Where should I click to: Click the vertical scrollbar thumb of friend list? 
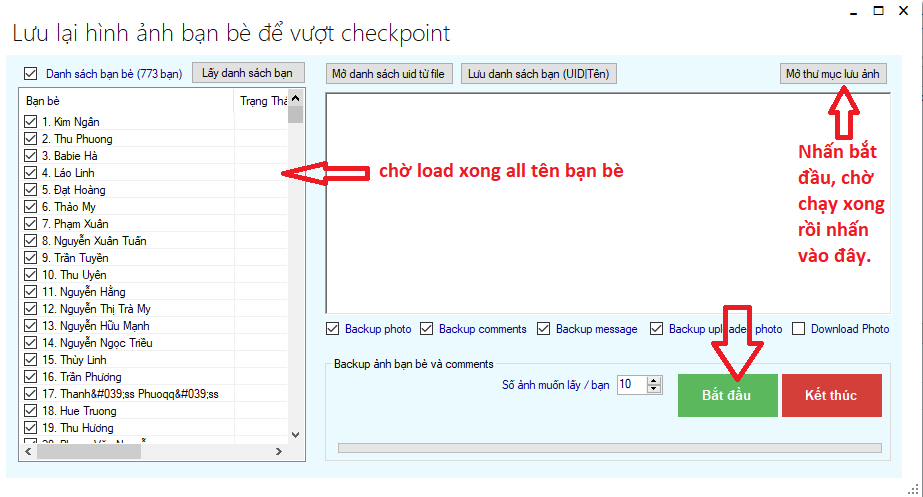[296, 114]
